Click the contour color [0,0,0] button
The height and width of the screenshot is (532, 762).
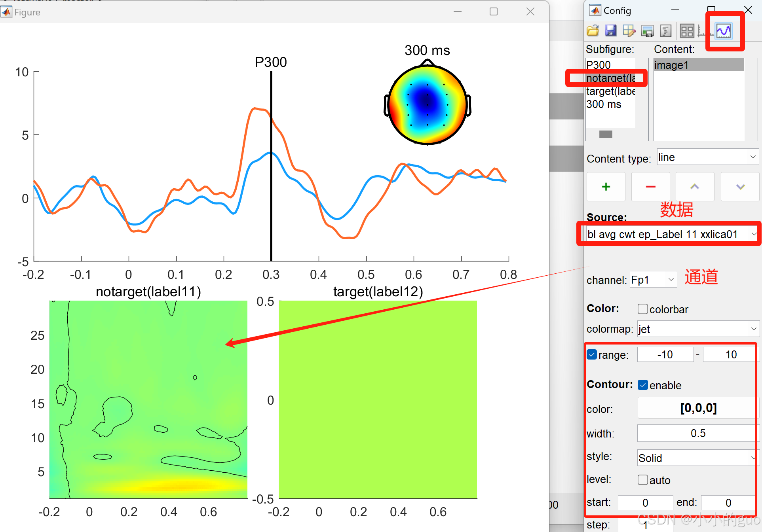698,408
